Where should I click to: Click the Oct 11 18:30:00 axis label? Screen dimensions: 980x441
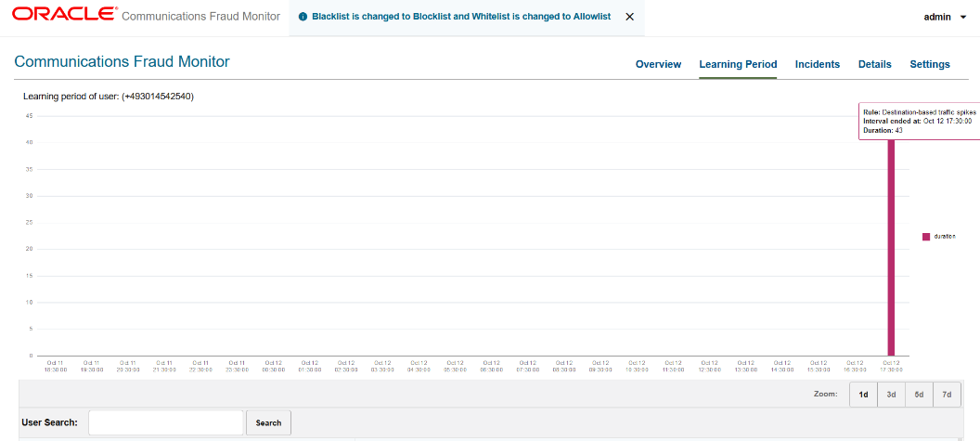[x=55, y=366]
